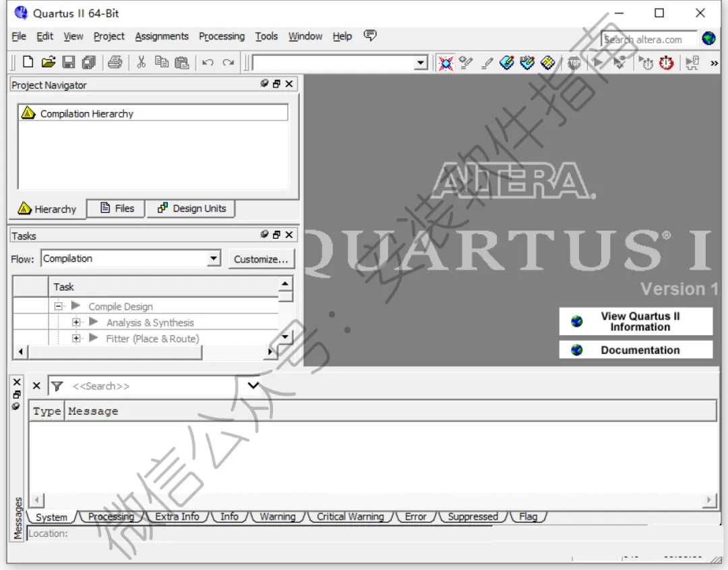Float the Tasks panel
The height and width of the screenshot is (570, 728).
click(276, 235)
